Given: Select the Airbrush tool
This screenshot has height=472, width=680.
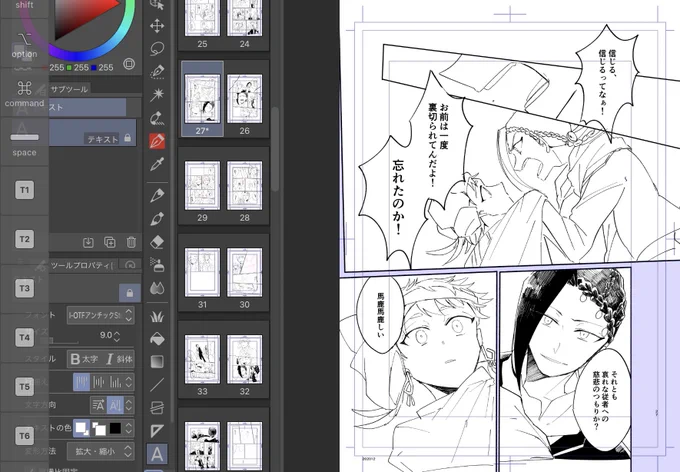Looking at the screenshot, I should click(157, 264).
